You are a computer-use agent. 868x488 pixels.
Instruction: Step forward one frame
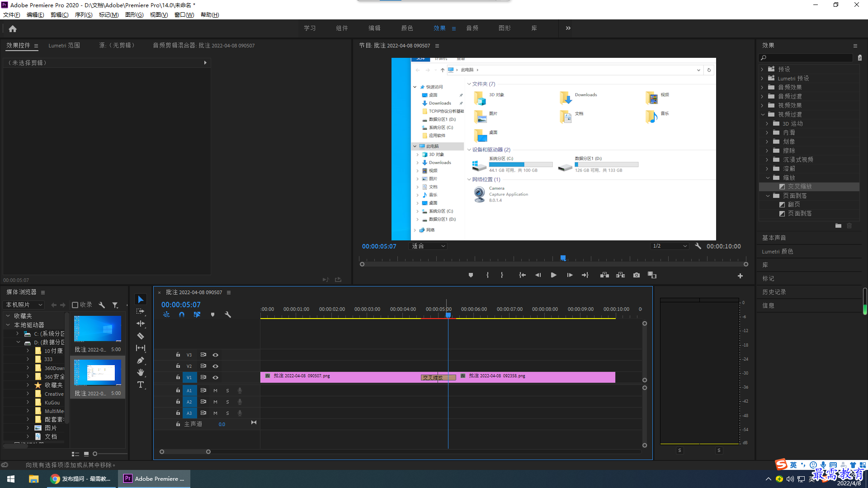570,275
